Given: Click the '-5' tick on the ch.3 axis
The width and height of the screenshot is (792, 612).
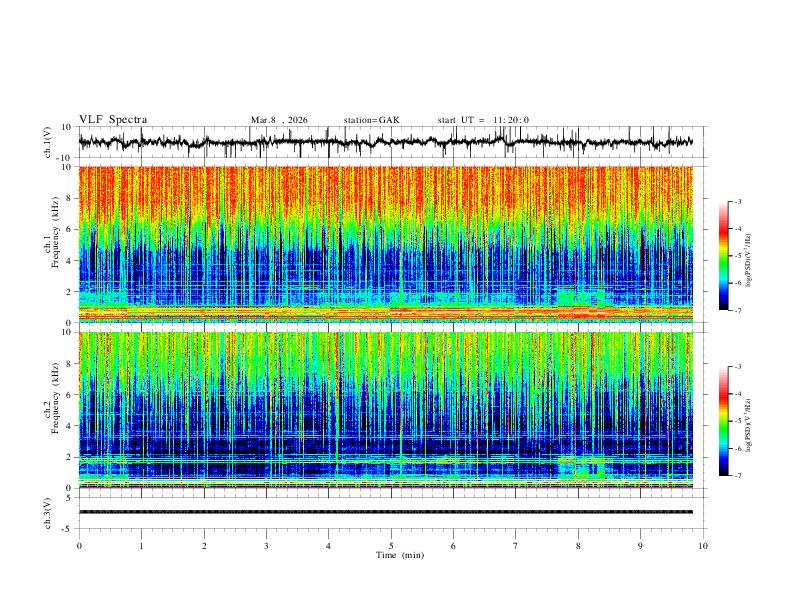Looking at the screenshot, I should click(67, 529).
